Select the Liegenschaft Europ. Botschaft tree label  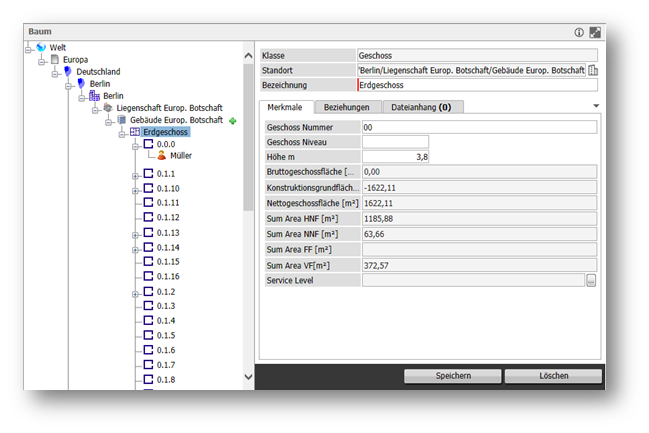169,108
